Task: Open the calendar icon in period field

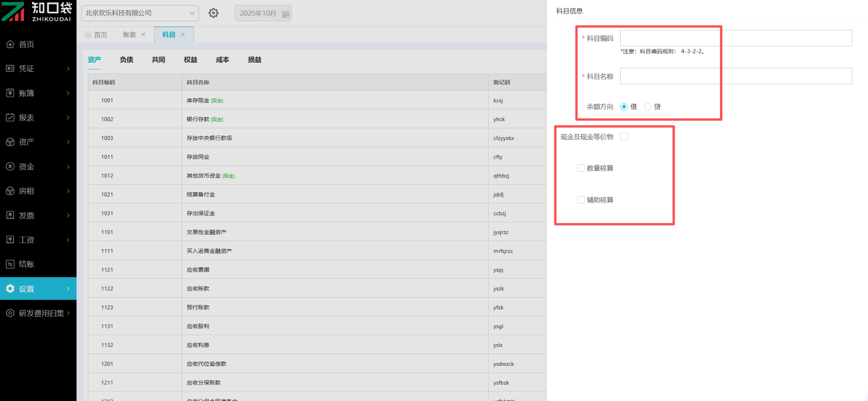Action: click(x=286, y=14)
